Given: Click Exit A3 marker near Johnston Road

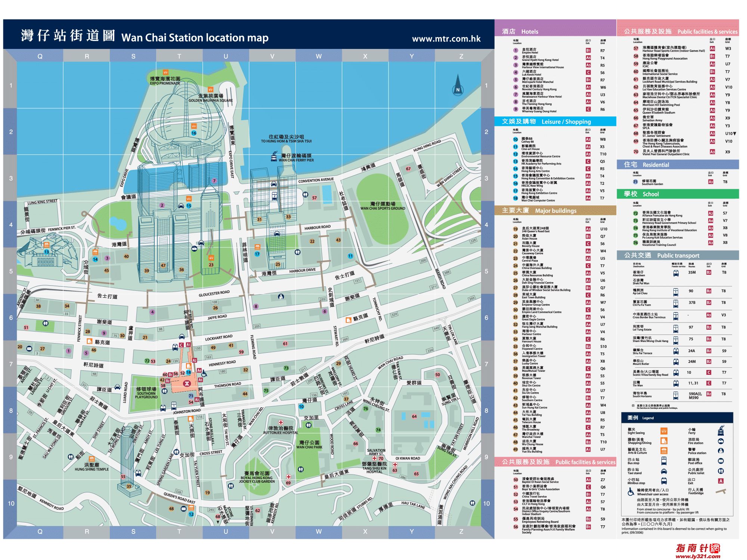Looking at the screenshot, I should click(x=197, y=400).
